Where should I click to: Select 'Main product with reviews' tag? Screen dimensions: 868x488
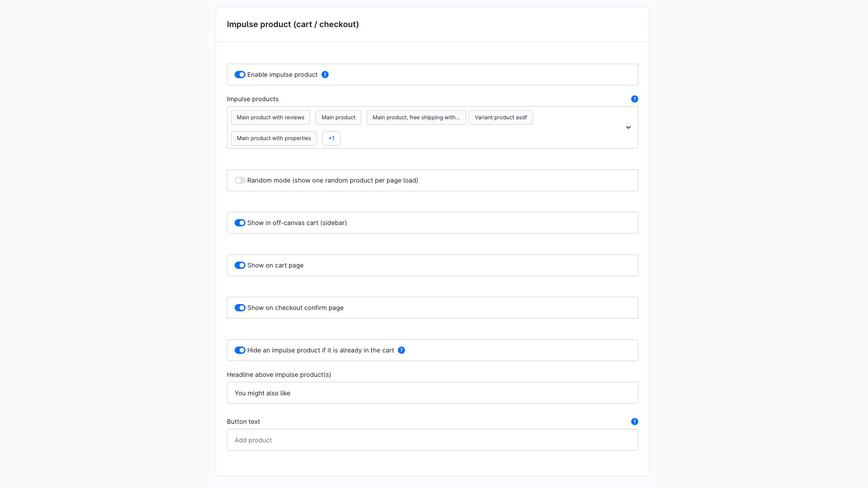point(270,117)
